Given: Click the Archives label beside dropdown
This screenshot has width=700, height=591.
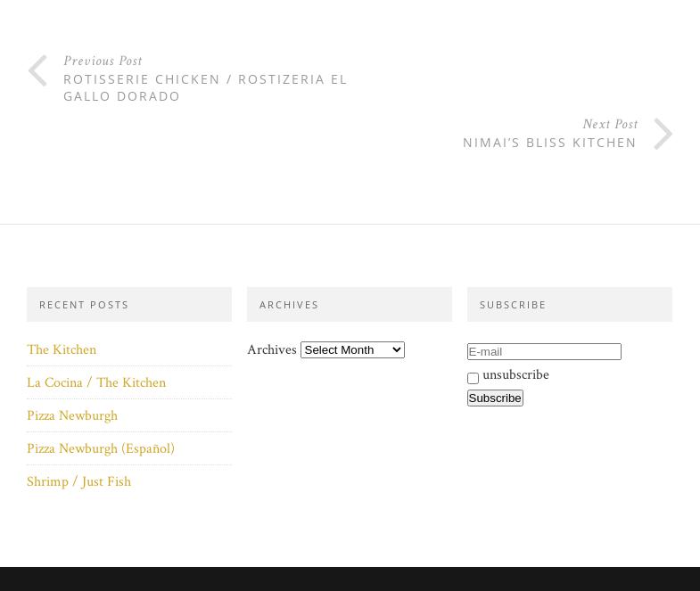Looking at the screenshot, I should 271,349.
